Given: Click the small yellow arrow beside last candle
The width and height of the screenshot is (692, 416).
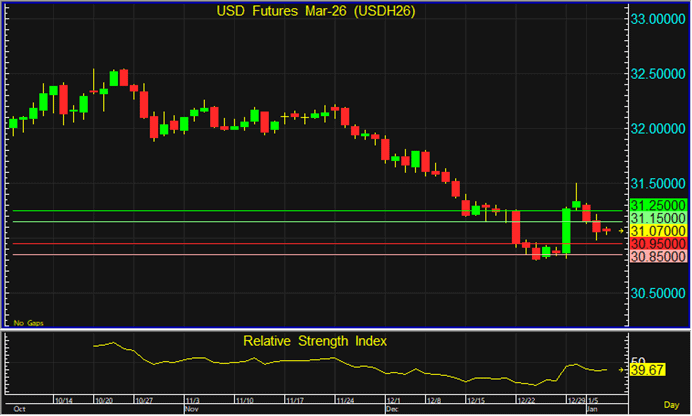Looking at the screenshot, I should (x=620, y=231).
